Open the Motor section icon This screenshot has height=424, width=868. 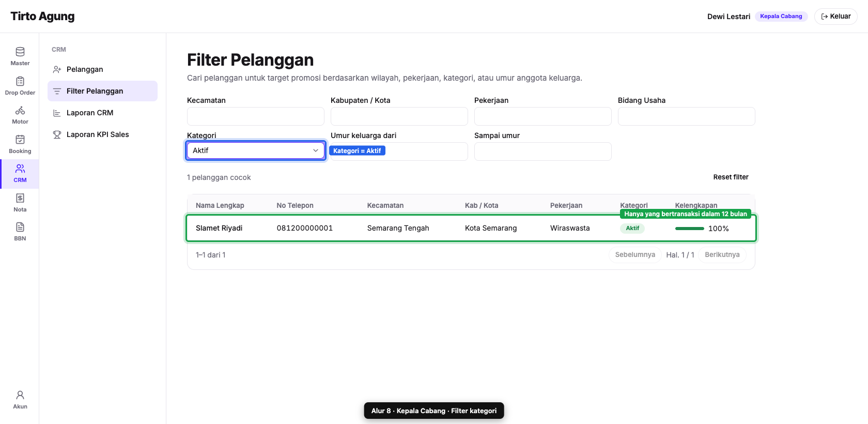coord(20,110)
